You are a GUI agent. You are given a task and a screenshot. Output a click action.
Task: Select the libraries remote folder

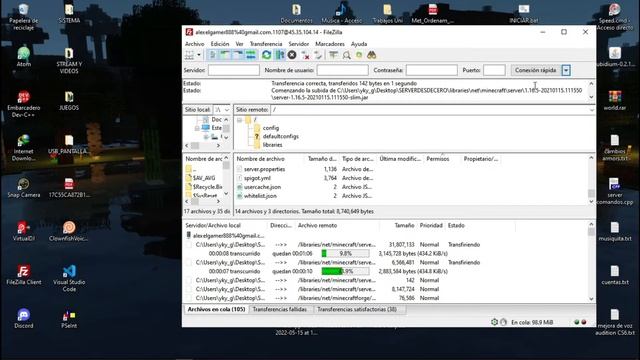click(272, 145)
